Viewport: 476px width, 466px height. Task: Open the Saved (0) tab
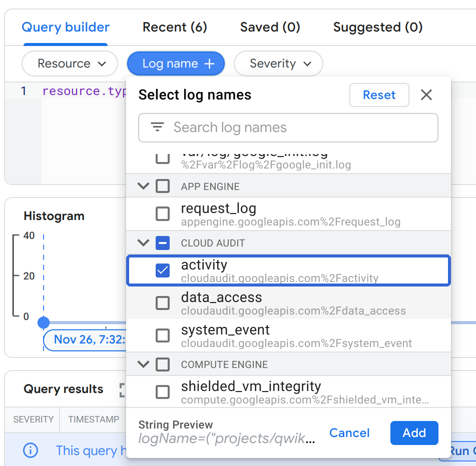click(x=270, y=27)
